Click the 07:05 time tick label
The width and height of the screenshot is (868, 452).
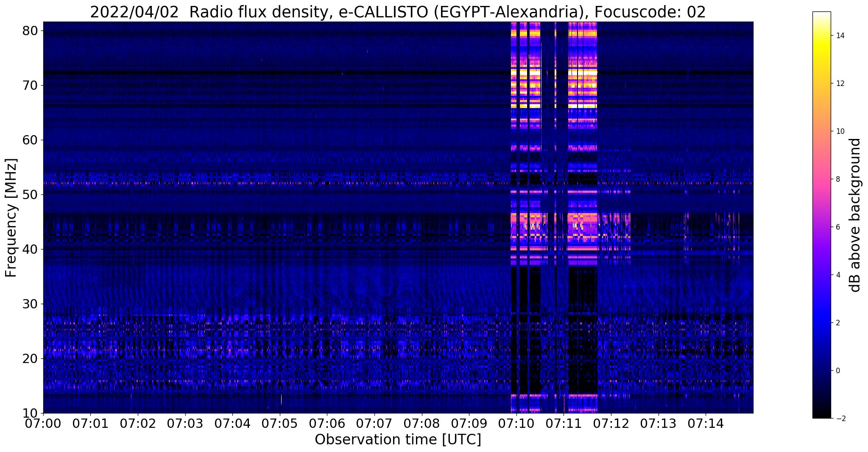click(x=280, y=423)
